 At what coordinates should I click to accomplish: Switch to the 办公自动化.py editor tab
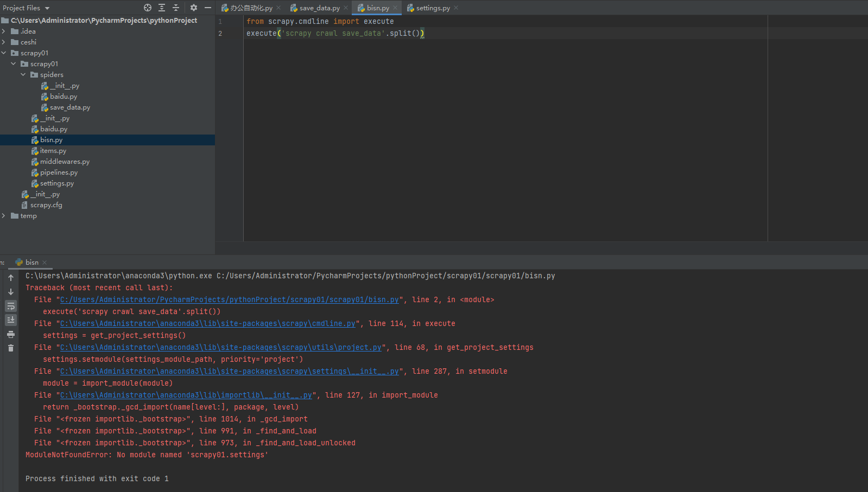(247, 8)
